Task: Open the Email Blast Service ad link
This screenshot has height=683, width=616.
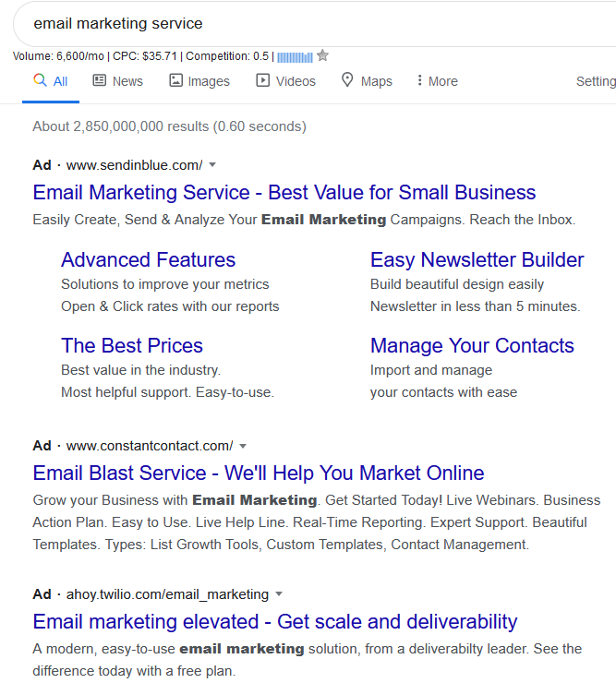Action: tap(258, 473)
